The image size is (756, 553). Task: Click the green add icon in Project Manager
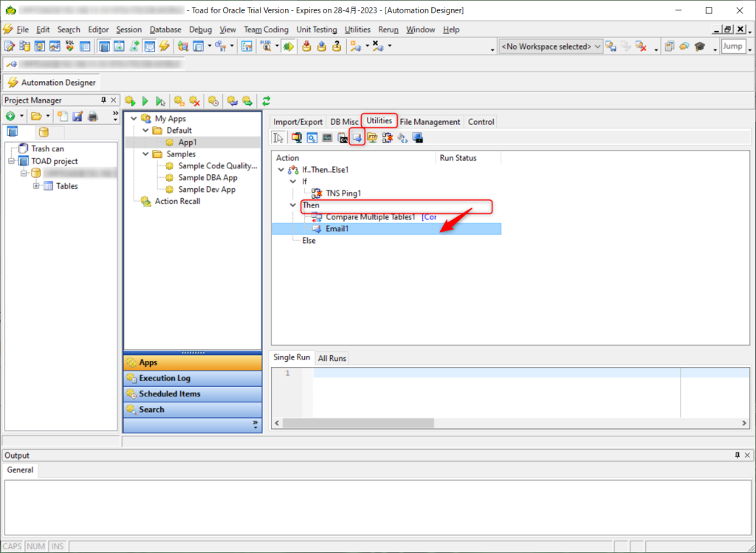tap(10, 116)
